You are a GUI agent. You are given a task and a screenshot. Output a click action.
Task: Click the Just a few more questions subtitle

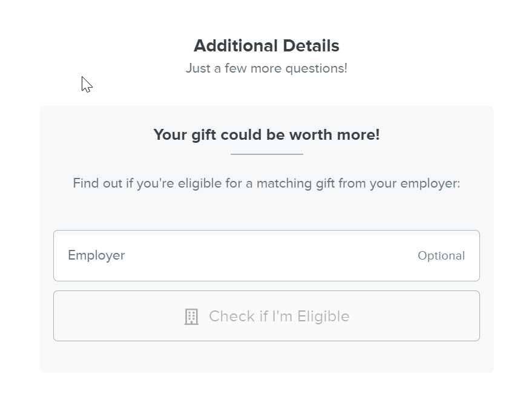[x=266, y=68]
